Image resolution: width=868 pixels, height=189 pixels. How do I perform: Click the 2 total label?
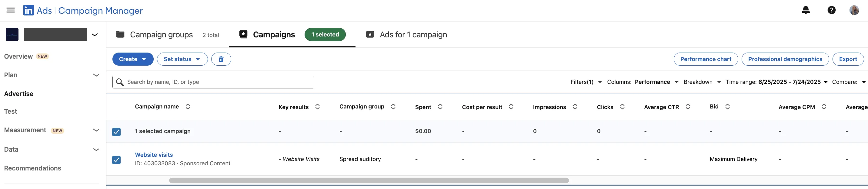211,35
